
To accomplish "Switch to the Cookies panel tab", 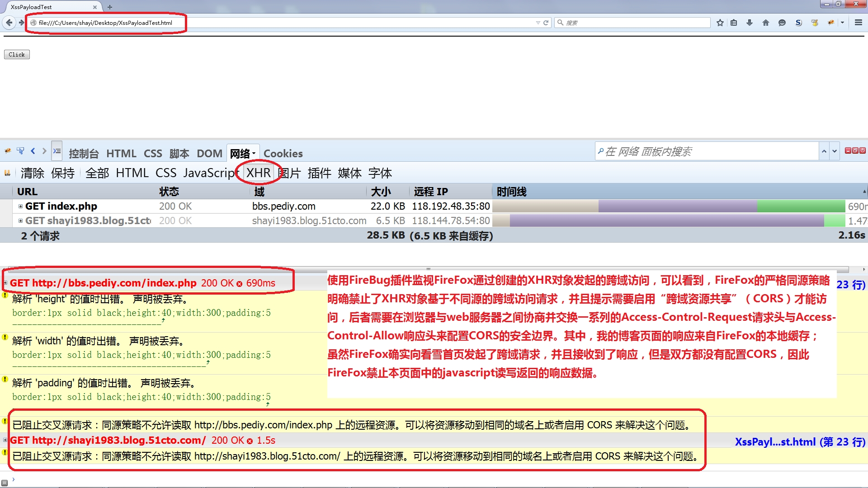I will coord(283,154).
